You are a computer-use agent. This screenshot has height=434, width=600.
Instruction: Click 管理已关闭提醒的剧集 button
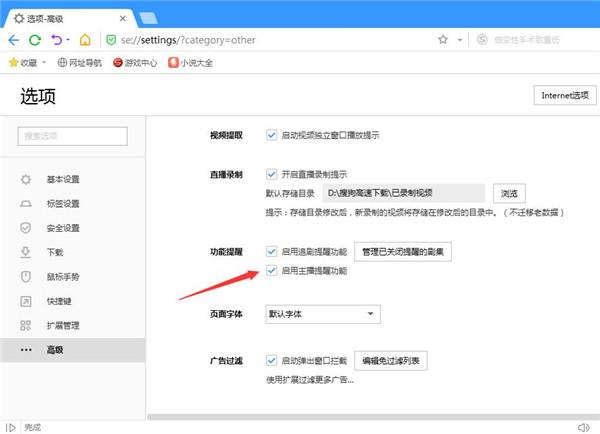click(x=403, y=252)
